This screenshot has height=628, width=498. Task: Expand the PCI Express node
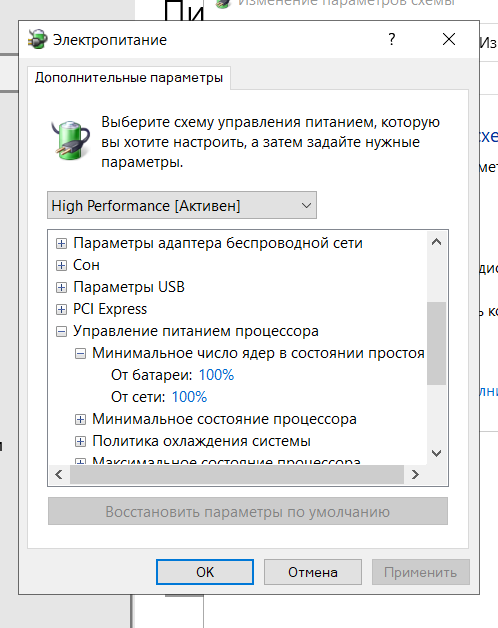61,309
